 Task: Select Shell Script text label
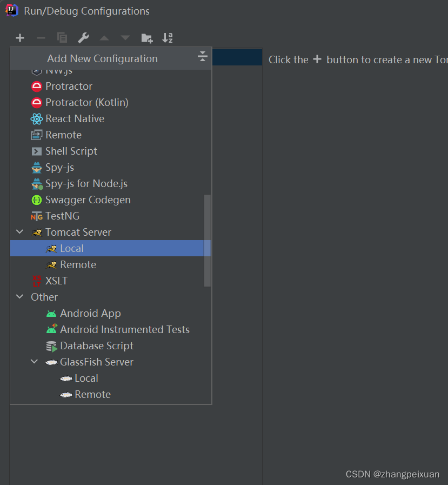(71, 151)
